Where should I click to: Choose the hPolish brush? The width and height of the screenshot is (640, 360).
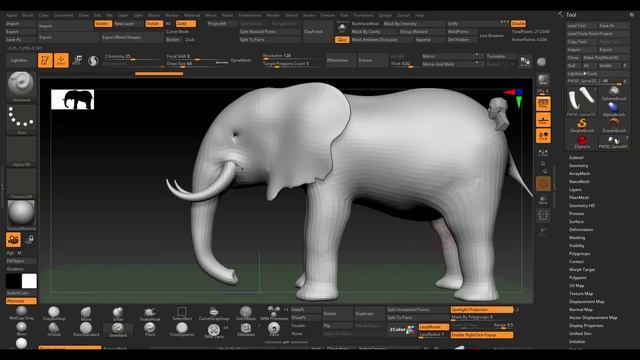click(x=54, y=329)
